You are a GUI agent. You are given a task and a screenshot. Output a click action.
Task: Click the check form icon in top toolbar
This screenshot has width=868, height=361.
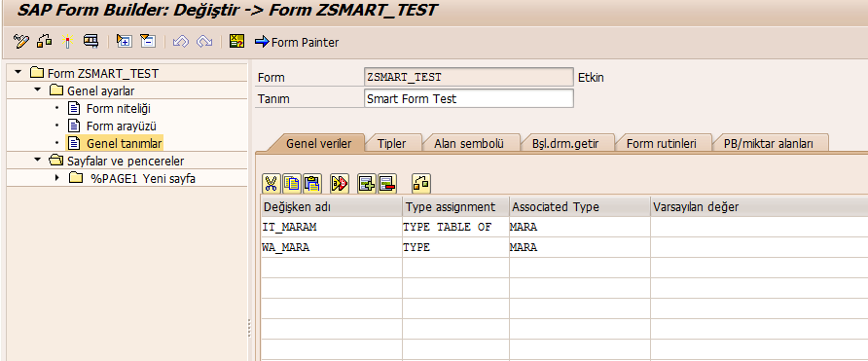45,42
